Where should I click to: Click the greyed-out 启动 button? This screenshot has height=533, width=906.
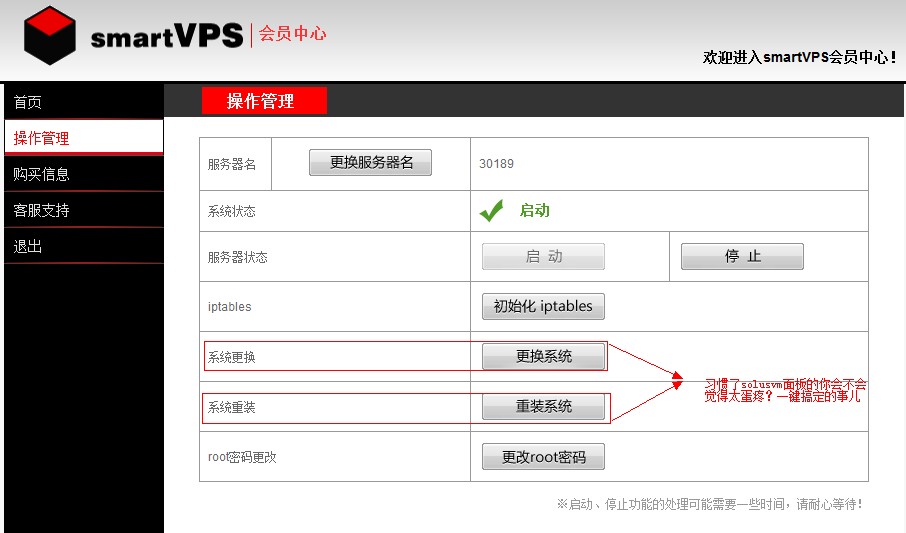pos(543,257)
